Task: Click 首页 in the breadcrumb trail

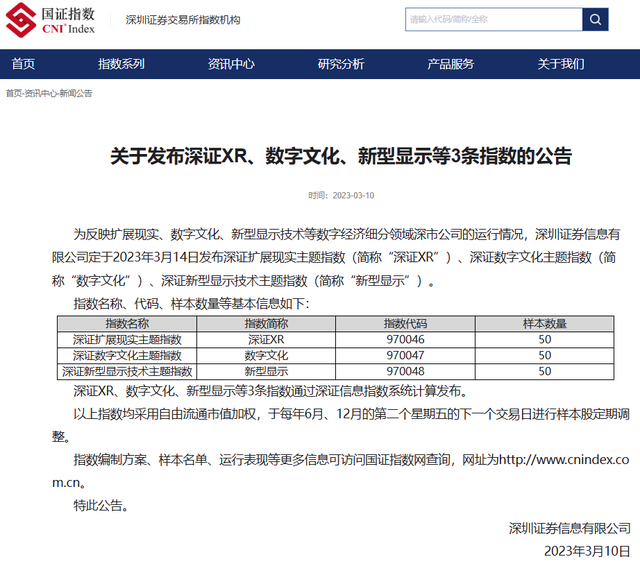Action: click(x=13, y=93)
